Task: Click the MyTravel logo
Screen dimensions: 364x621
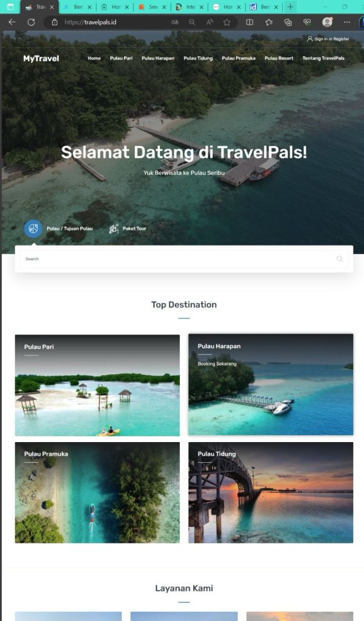Action: tap(41, 58)
